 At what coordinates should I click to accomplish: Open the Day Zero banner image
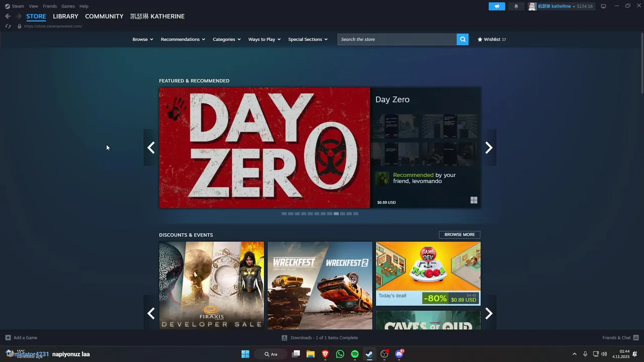coord(265,148)
